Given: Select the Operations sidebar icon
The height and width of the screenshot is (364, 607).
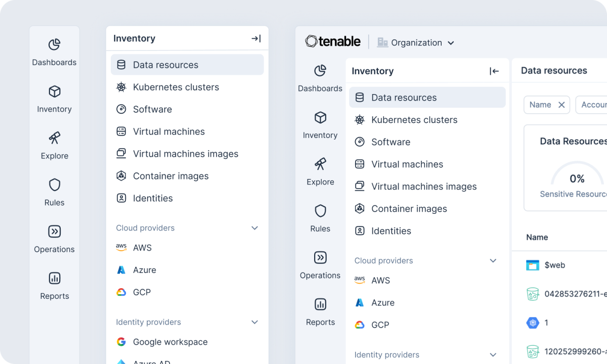Looking at the screenshot, I should (x=320, y=257).
